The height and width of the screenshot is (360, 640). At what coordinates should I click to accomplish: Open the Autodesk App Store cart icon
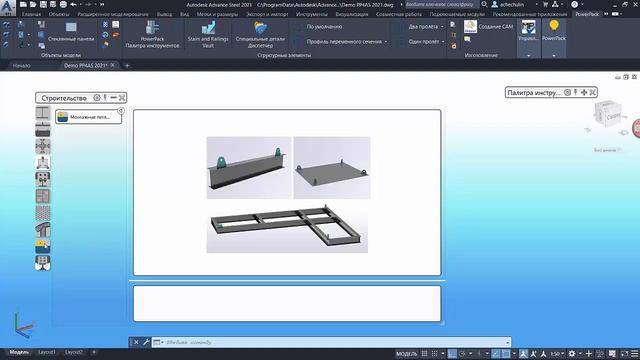pyautogui.click(x=545, y=4)
